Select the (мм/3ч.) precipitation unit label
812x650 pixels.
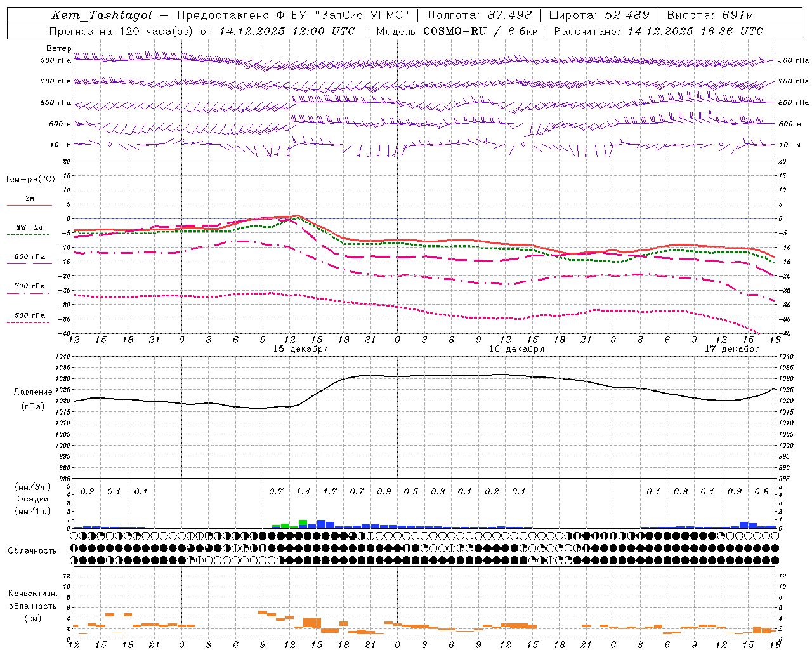pyautogui.click(x=32, y=487)
